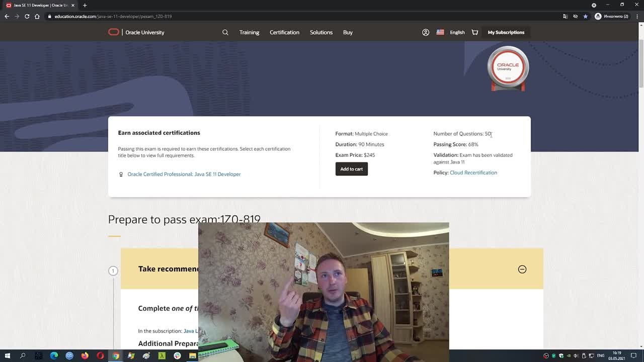This screenshot has height=362, width=644.
Task: Click the browser home button
Action: [37, 16]
